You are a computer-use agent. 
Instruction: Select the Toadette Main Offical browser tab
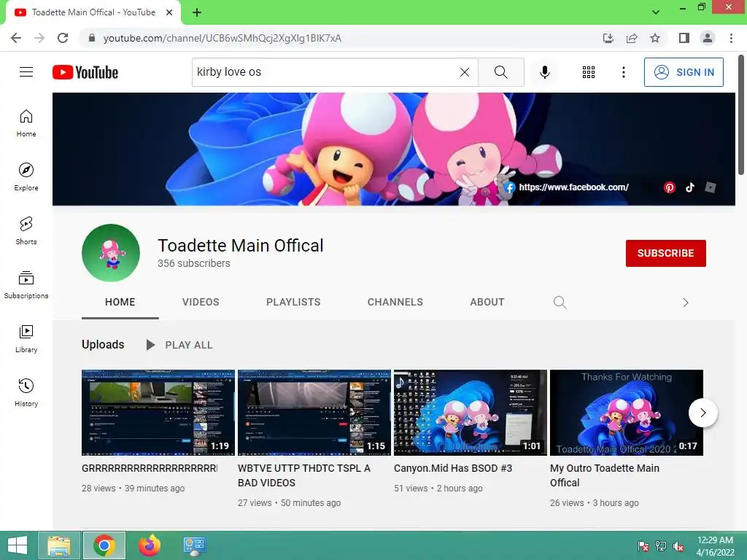click(x=93, y=13)
